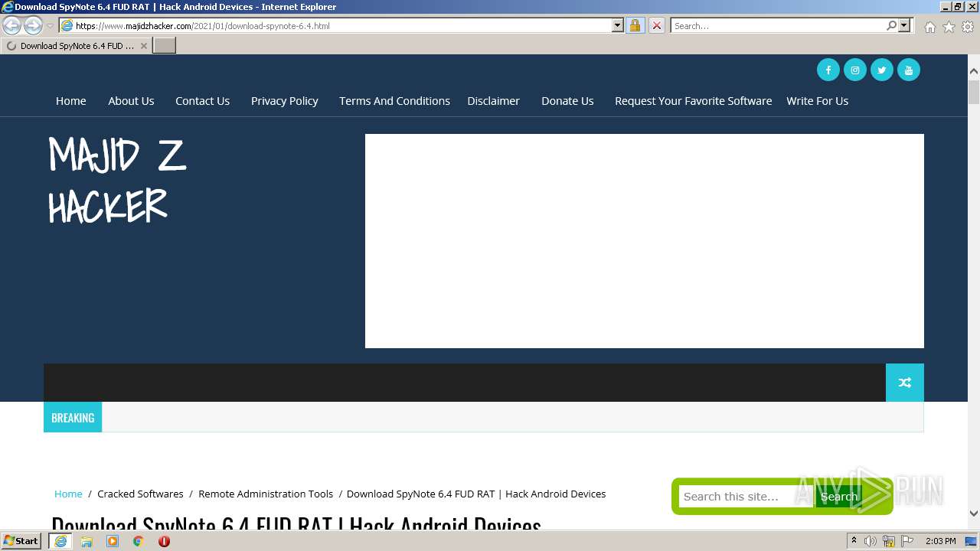Follow the Remote Administration Tools breadcrumb
The height and width of the screenshot is (551, 980).
[266, 494]
